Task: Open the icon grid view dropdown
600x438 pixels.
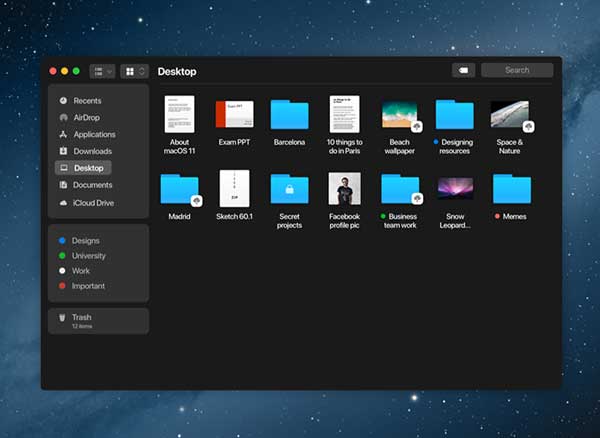Action: point(134,71)
